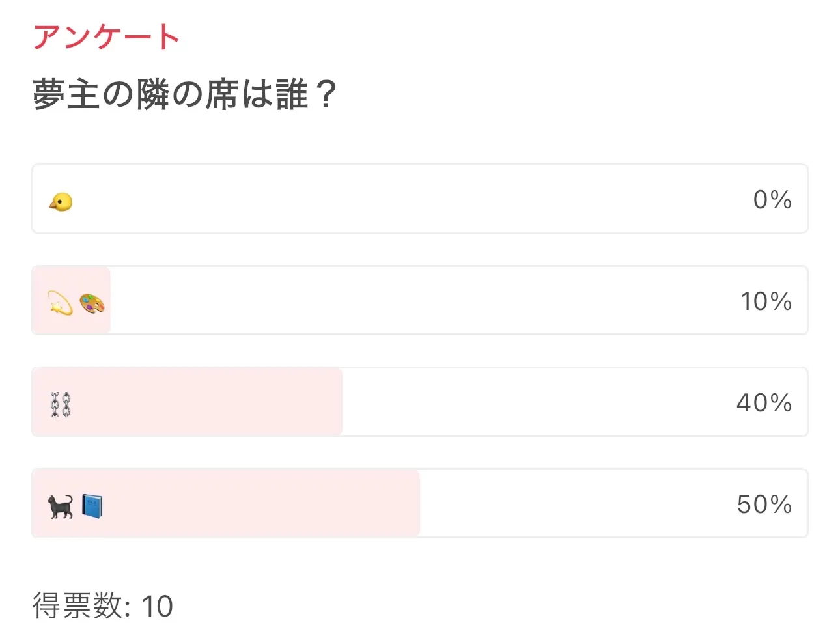Select the 0% poll option row
The height and width of the screenshot is (638, 840).
(x=419, y=199)
